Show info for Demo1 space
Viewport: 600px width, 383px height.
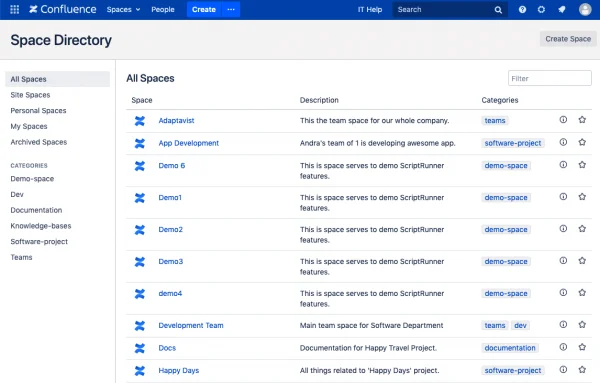coord(563,197)
